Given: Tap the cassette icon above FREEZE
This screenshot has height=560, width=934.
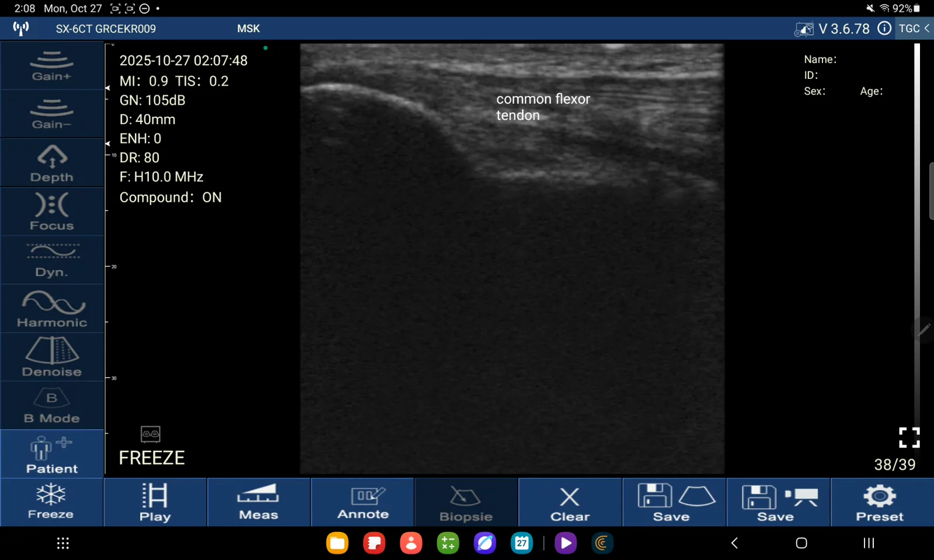Looking at the screenshot, I should (x=151, y=434).
